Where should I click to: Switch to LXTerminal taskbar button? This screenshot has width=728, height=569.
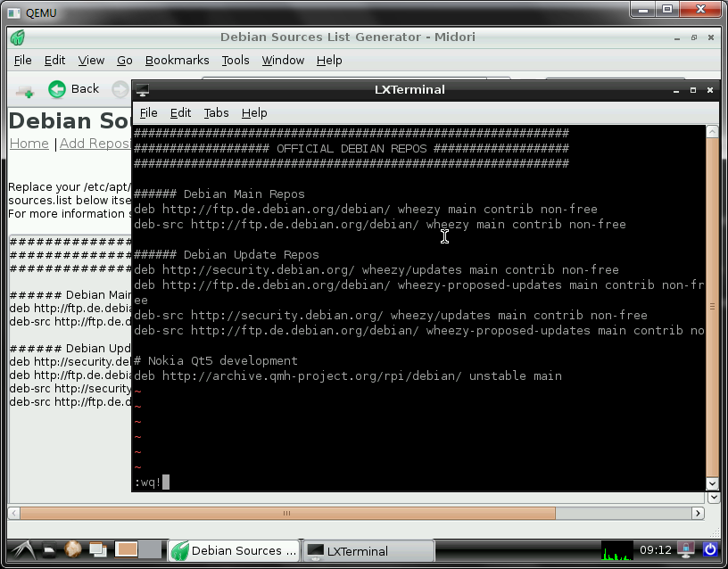(x=368, y=551)
